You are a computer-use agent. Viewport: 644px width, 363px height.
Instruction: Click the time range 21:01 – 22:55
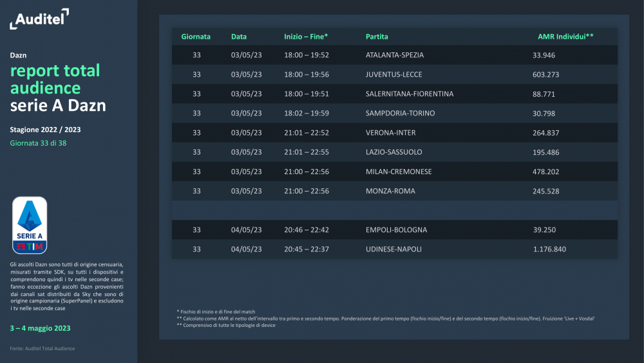click(x=307, y=152)
